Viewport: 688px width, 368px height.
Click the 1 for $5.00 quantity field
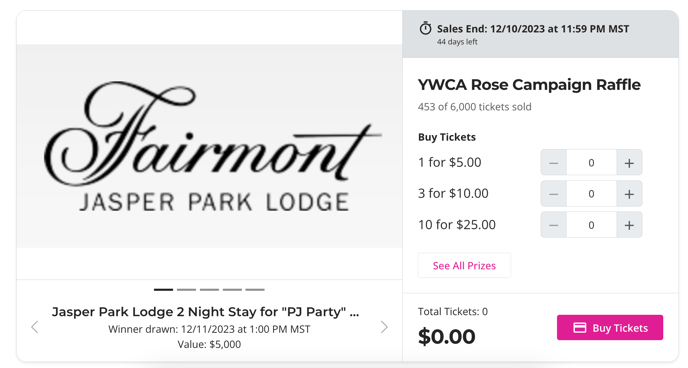point(591,163)
